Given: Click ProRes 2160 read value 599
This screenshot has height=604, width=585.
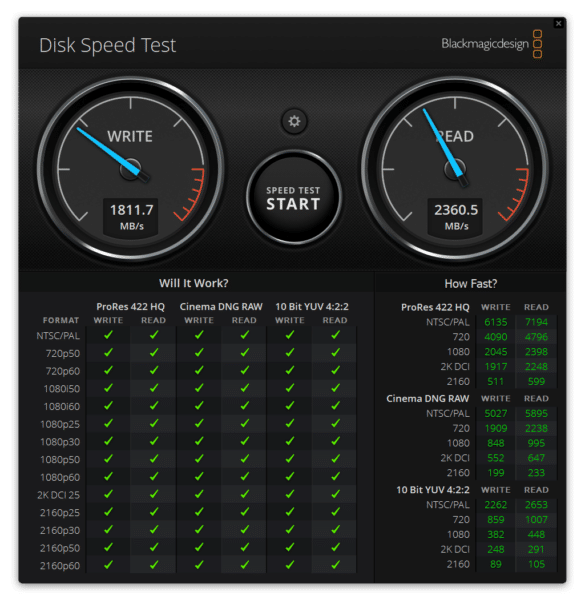Looking at the screenshot, I should (536, 382).
